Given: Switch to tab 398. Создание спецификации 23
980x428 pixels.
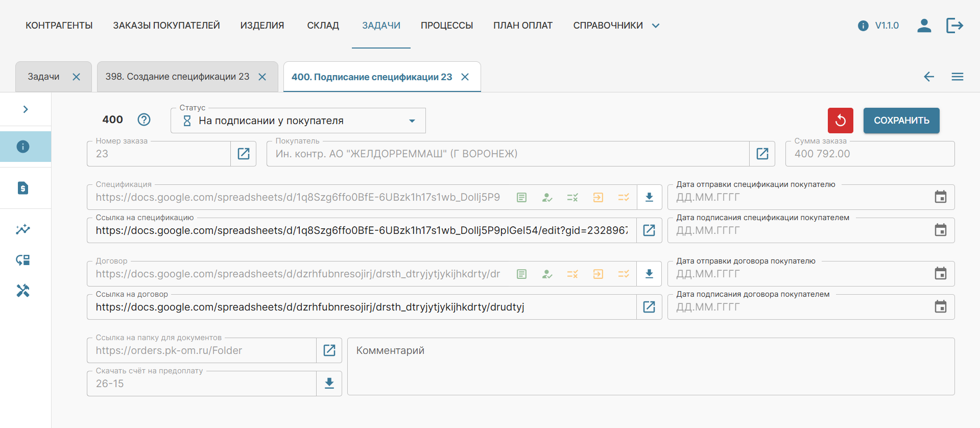Looking at the screenshot, I should point(177,77).
